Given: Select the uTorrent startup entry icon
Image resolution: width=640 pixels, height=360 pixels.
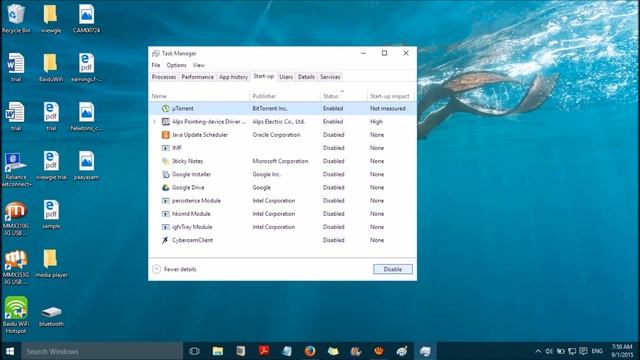Looking at the screenshot, I should pyautogui.click(x=165, y=109).
